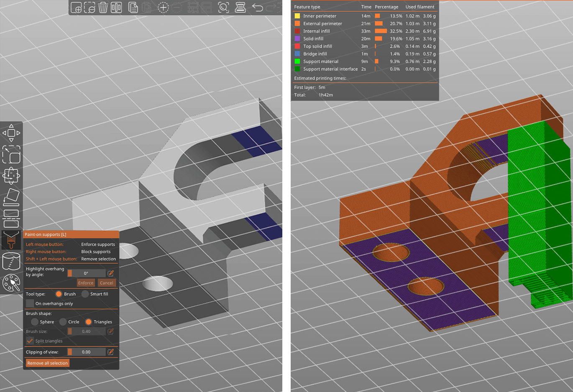Open the Multimaterial painting palette tool
The width and height of the screenshot is (573, 392).
[11, 283]
